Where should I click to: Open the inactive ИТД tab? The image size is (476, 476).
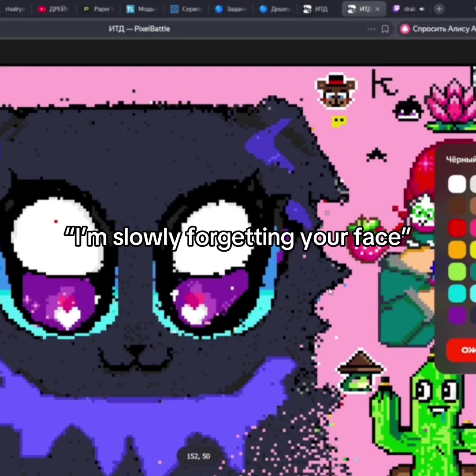click(316, 9)
